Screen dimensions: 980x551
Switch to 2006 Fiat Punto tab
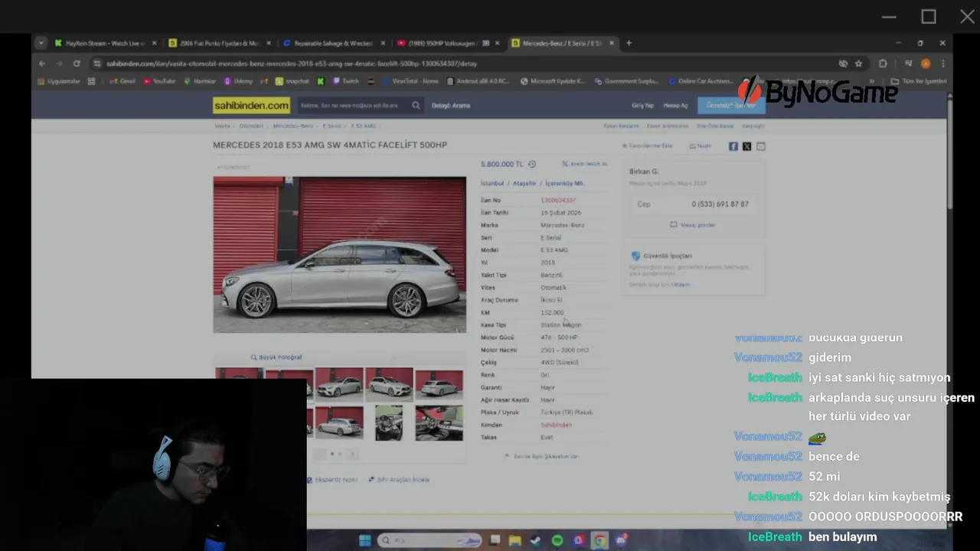coord(219,43)
